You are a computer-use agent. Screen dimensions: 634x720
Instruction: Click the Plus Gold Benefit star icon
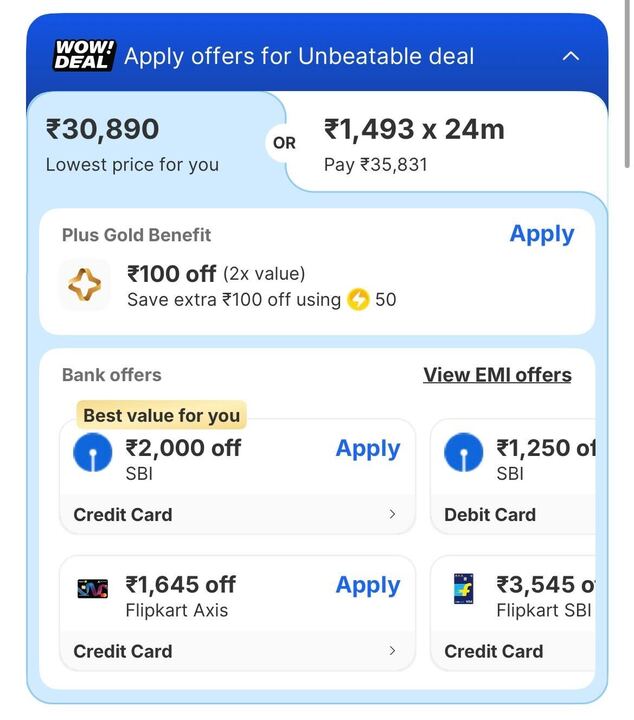click(84, 285)
